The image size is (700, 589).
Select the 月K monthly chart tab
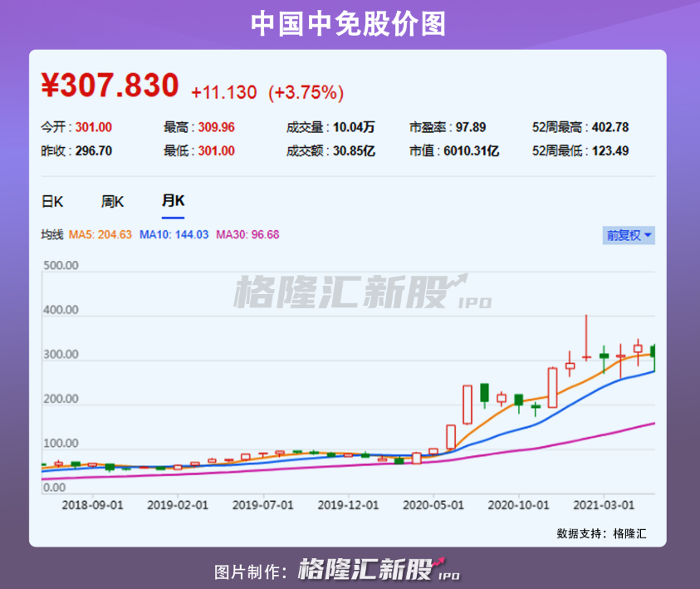click(x=173, y=200)
